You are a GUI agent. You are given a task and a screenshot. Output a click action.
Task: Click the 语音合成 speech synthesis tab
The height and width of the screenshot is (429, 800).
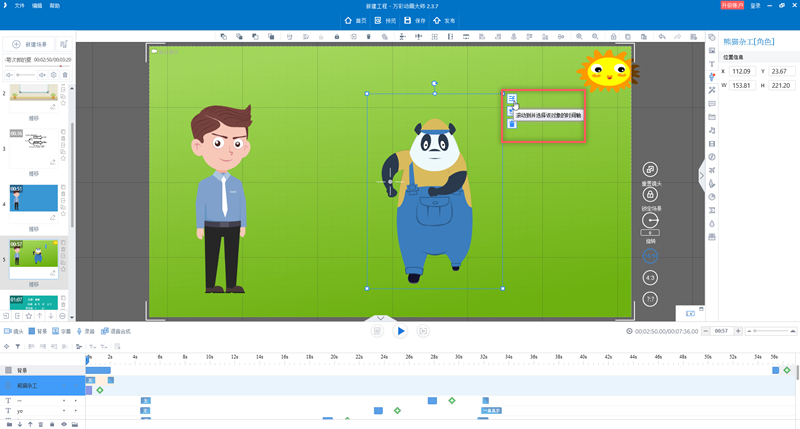point(116,331)
